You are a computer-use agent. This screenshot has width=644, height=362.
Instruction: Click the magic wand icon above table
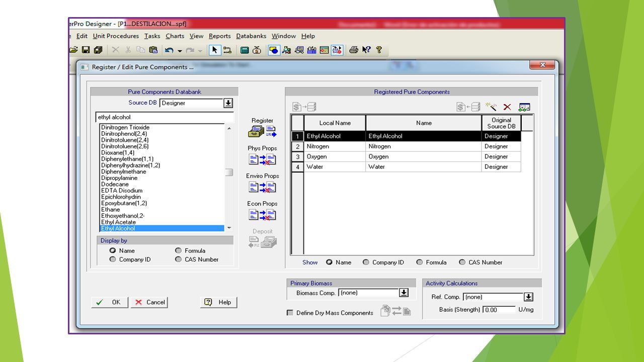click(x=491, y=107)
